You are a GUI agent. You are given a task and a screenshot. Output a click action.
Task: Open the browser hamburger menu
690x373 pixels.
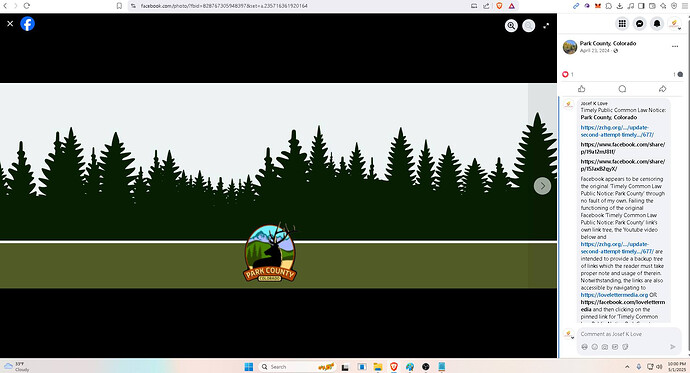click(x=685, y=6)
